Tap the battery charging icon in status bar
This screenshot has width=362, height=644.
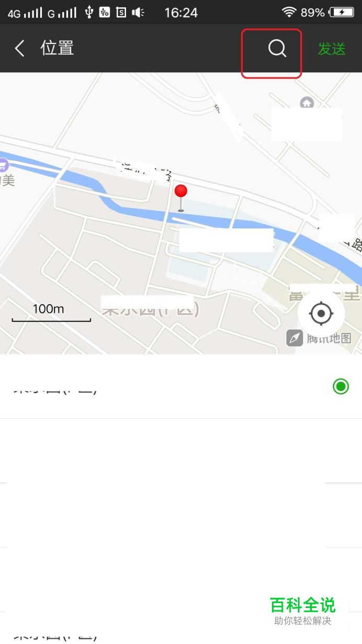(342, 12)
